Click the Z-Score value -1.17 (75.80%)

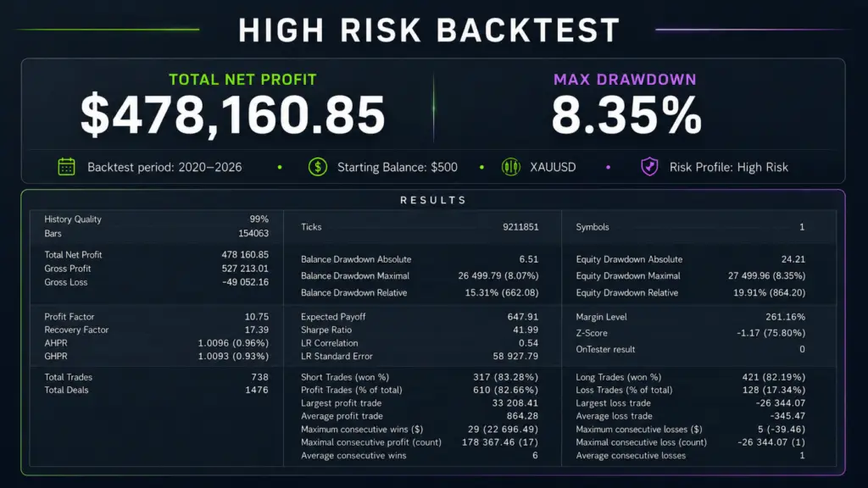(771, 333)
